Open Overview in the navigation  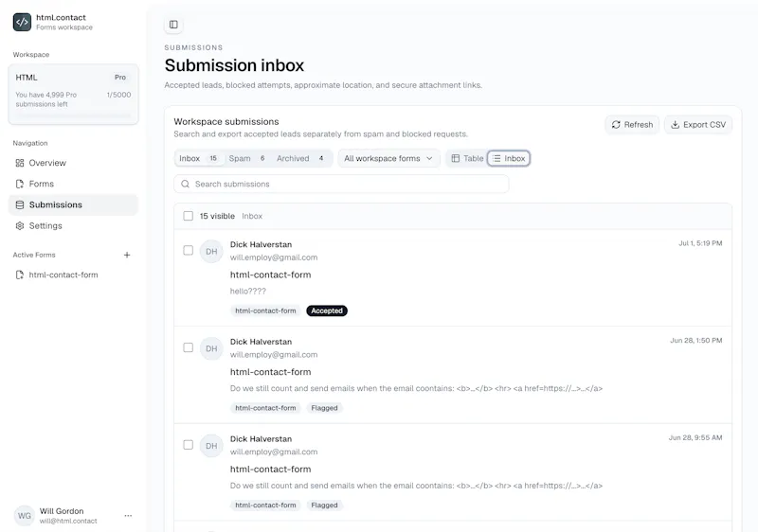[x=73, y=163]
